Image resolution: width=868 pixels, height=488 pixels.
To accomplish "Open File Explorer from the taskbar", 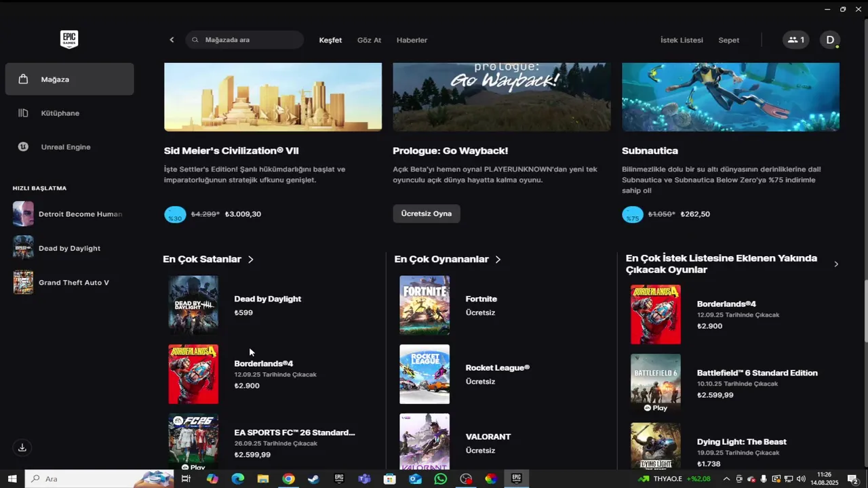I will point(263,479).
